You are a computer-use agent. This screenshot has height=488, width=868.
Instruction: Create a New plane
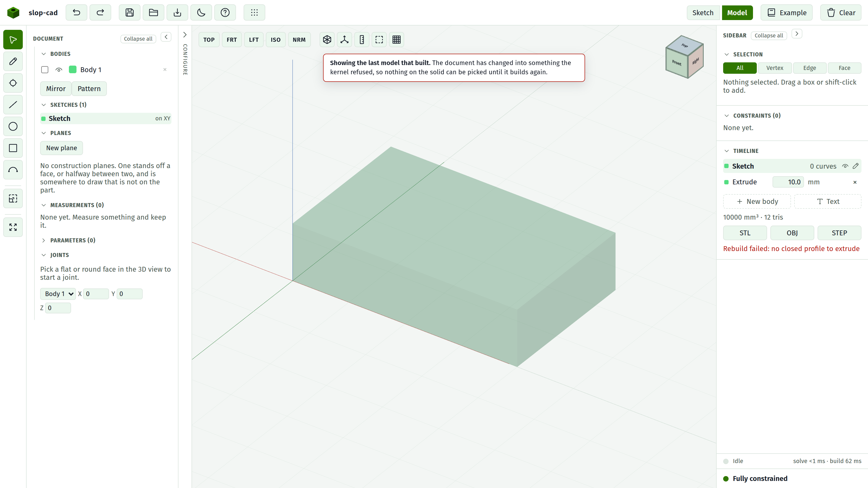click(x=61, y=148)
